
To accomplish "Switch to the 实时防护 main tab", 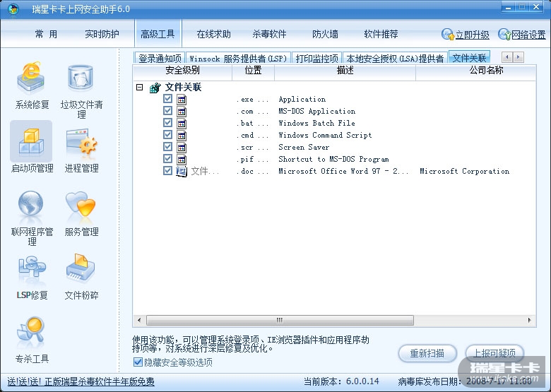I will 102,34.
